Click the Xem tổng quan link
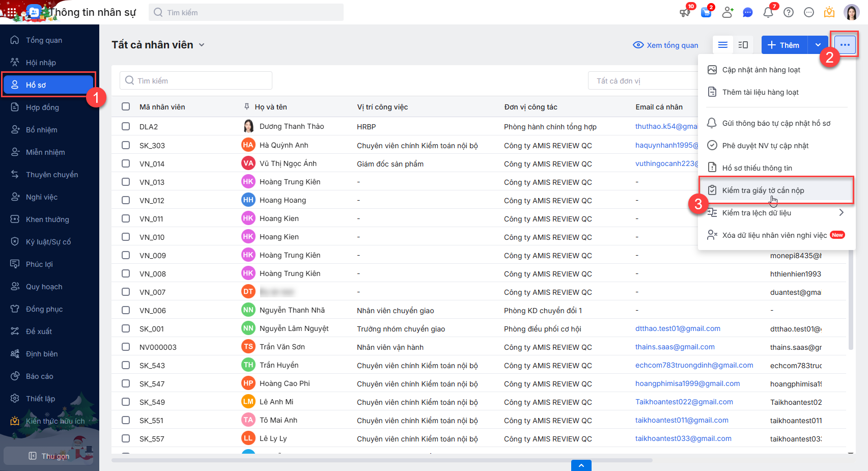 click(666, 45)
